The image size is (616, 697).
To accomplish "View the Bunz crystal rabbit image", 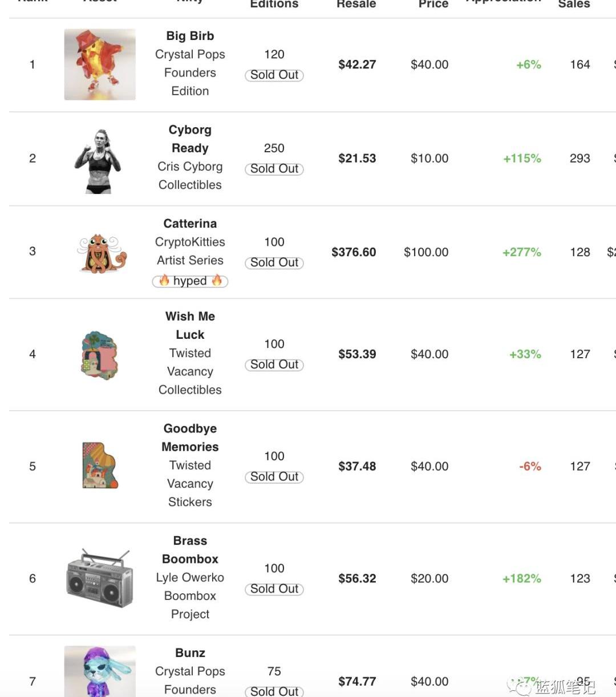I will click(100, 671).
